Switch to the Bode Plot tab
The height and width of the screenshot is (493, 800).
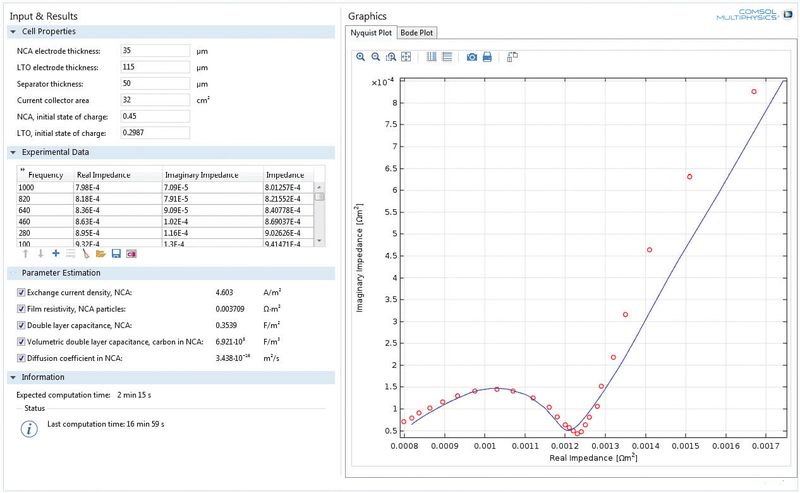416,33
